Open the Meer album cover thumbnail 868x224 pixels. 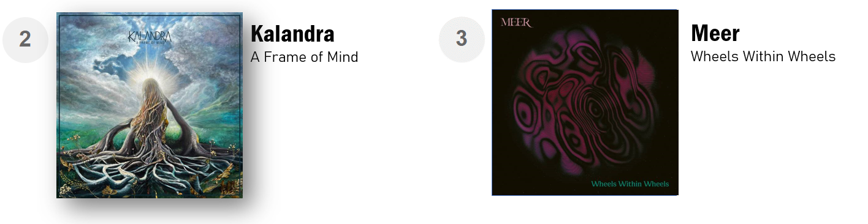pos(585,103)
